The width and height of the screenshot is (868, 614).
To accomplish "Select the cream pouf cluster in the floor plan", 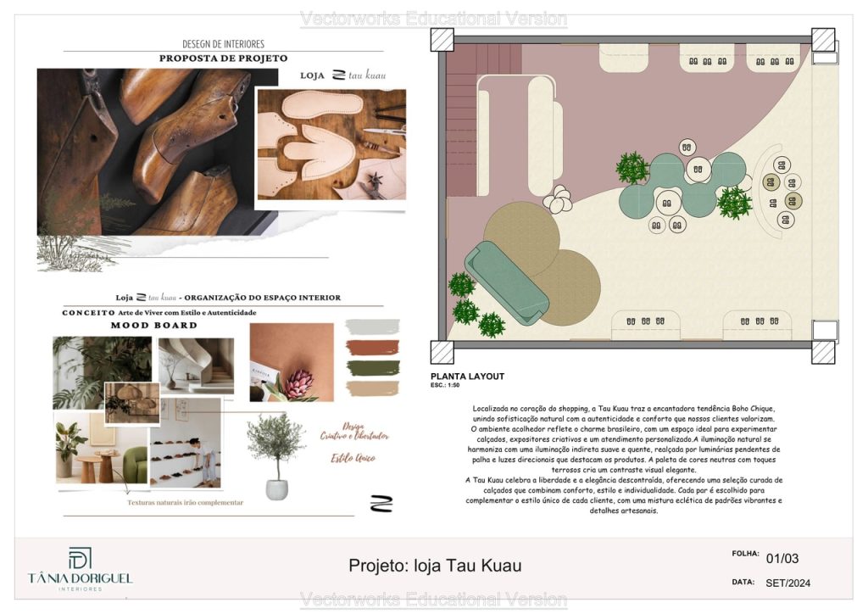I will 557,200.
